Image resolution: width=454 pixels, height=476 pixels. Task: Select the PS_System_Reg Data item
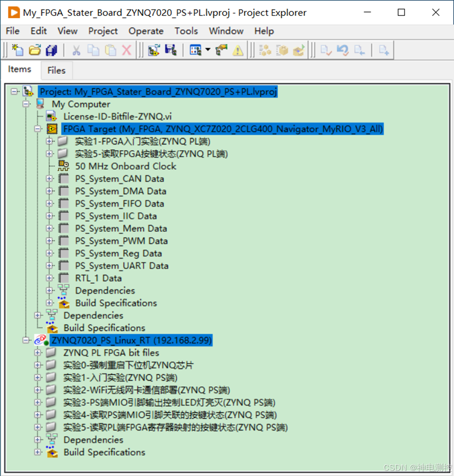point(118,253)
